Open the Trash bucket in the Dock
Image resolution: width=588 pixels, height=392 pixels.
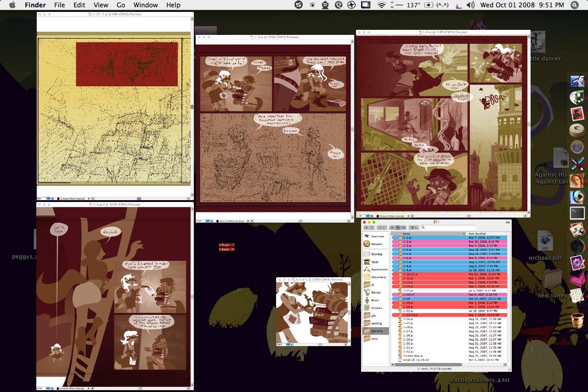(577, 319)
